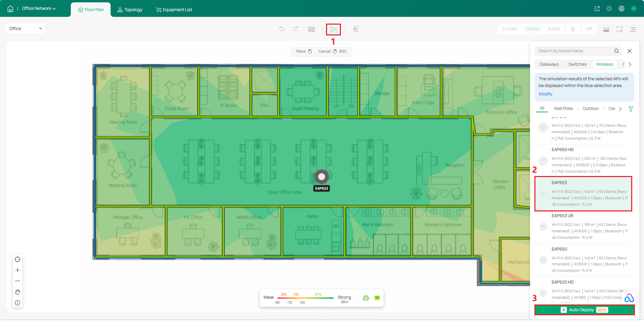Viewport: 644px width, 321px height.
Task: Open the Office floor dropdown
Action: click(x=25, y=28)
